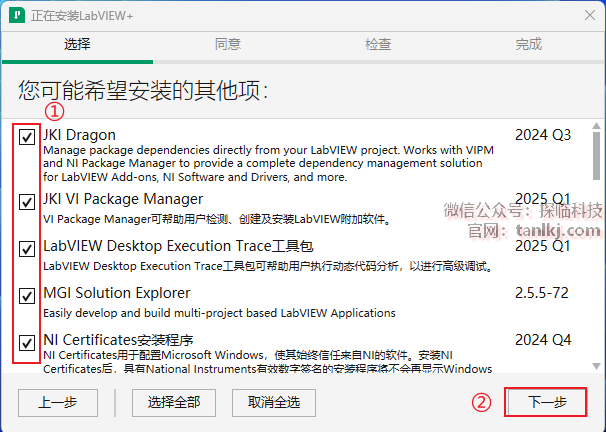The width and height of the screenshot is (606, 432).
Task: Click the LabVIEW Desktop Execution Trace 2025 Q1 version
Action: [x=543, y=246]
